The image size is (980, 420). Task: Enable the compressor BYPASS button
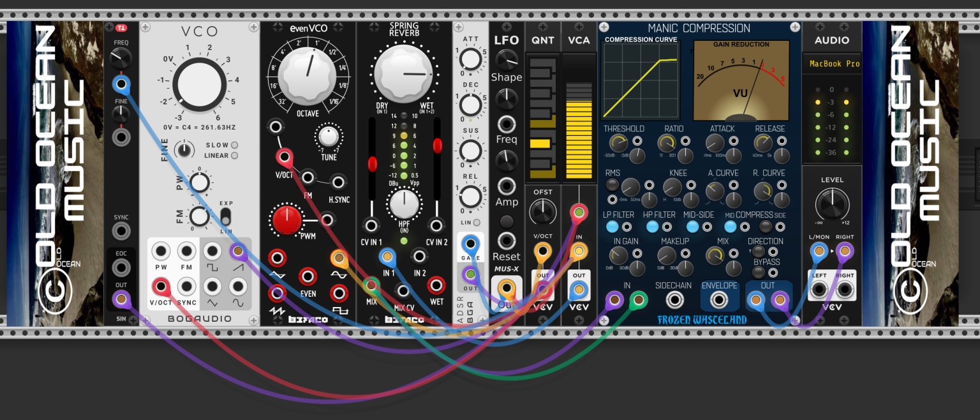tap(758, 273)
